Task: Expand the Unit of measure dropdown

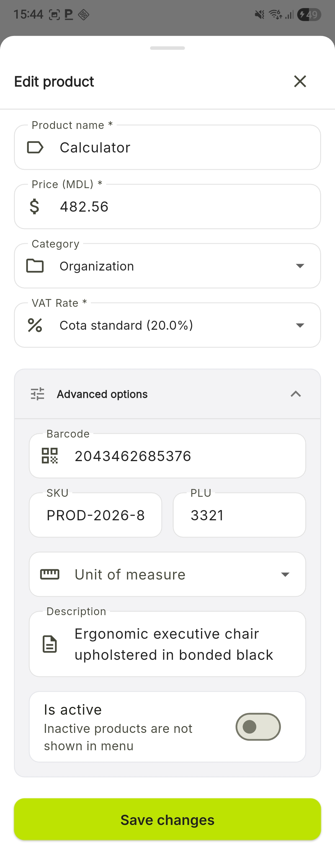Action: tap(285, 574)
